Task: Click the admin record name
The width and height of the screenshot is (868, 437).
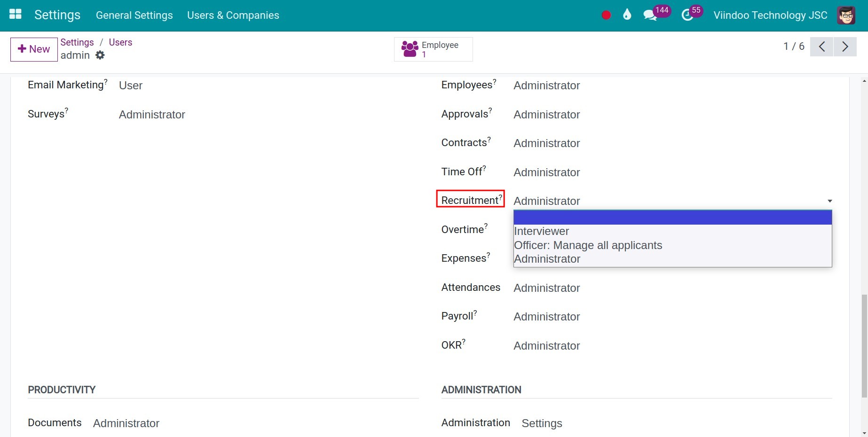Action: pos(75,55)
